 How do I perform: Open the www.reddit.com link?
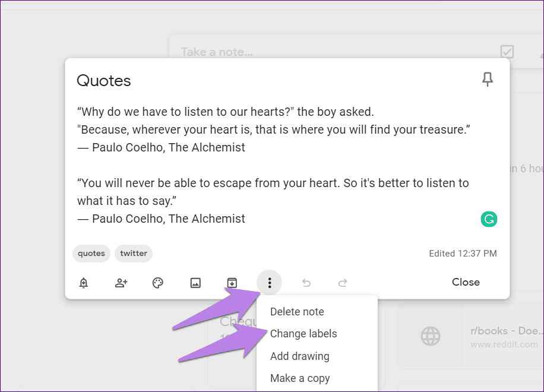(504, 343)
